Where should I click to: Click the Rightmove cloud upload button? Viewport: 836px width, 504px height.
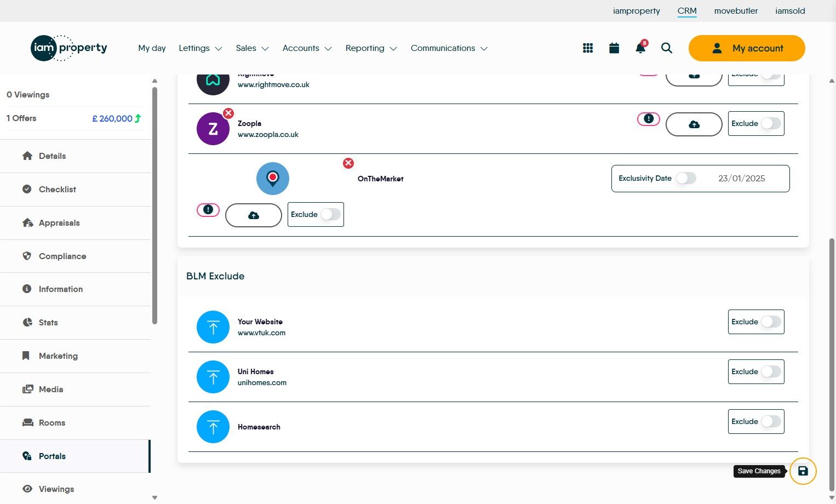(694, 79)
